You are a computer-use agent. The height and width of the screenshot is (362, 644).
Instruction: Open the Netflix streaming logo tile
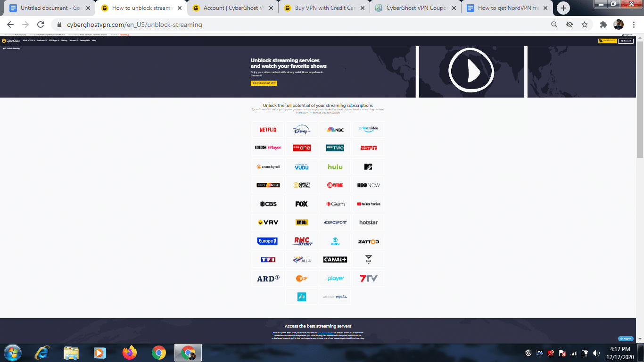(268, 130)
